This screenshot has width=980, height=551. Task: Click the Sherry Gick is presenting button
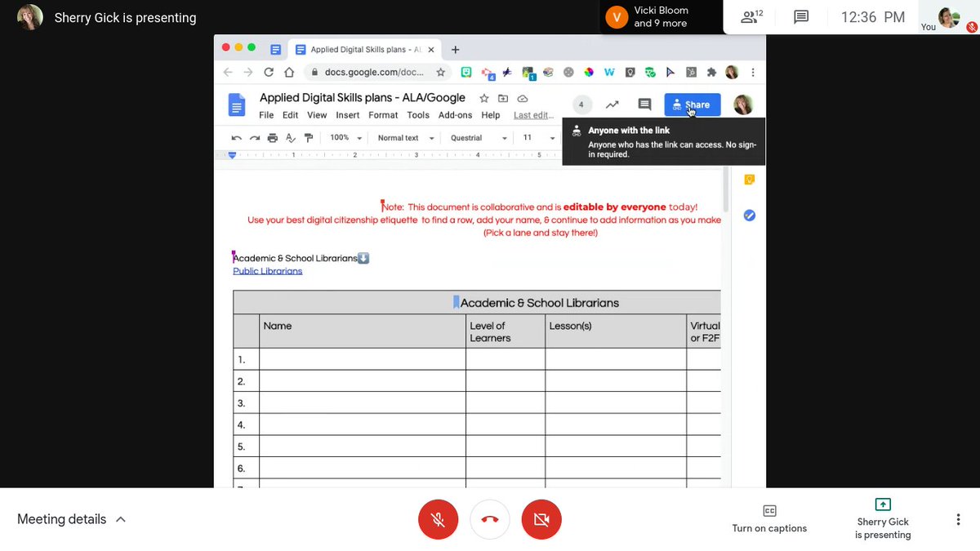[x=883, y=519]
